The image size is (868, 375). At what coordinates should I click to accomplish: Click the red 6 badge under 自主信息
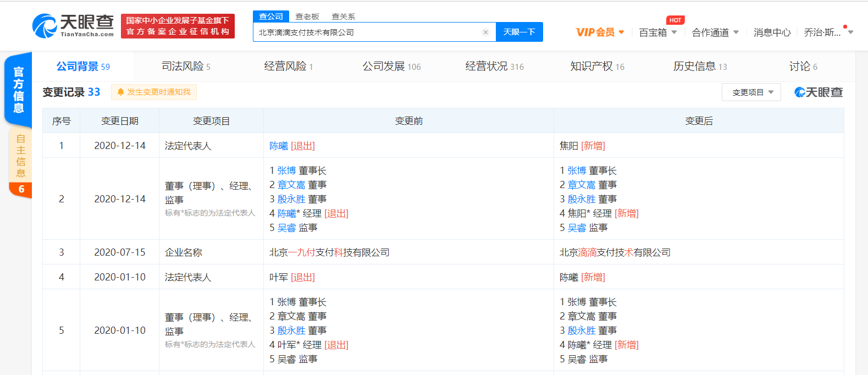pyautogui.click(x=21, y=189)
